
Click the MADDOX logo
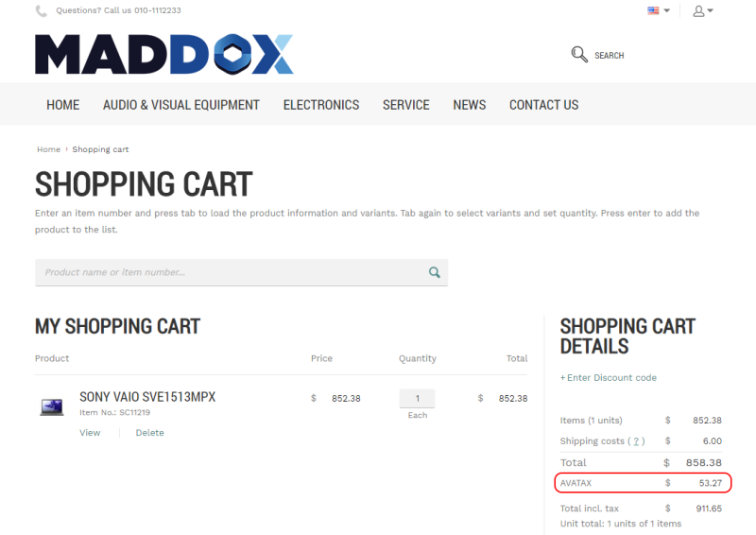(163, 55)
